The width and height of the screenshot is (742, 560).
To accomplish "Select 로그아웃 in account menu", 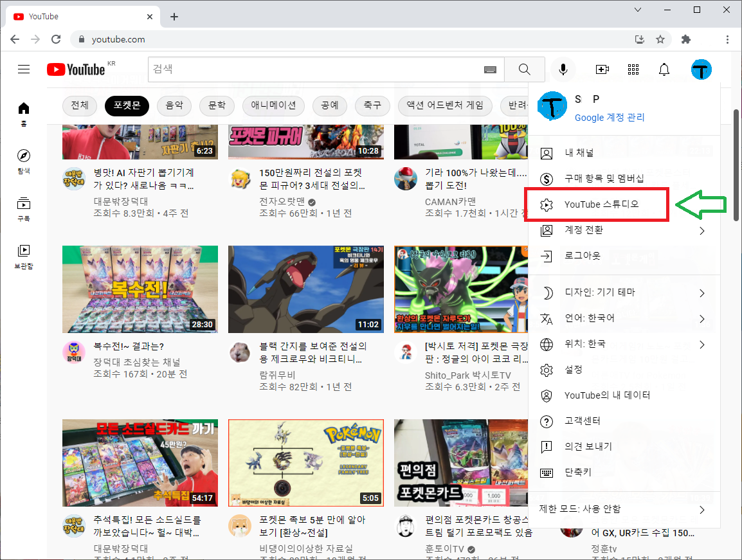I will [624, 256].
